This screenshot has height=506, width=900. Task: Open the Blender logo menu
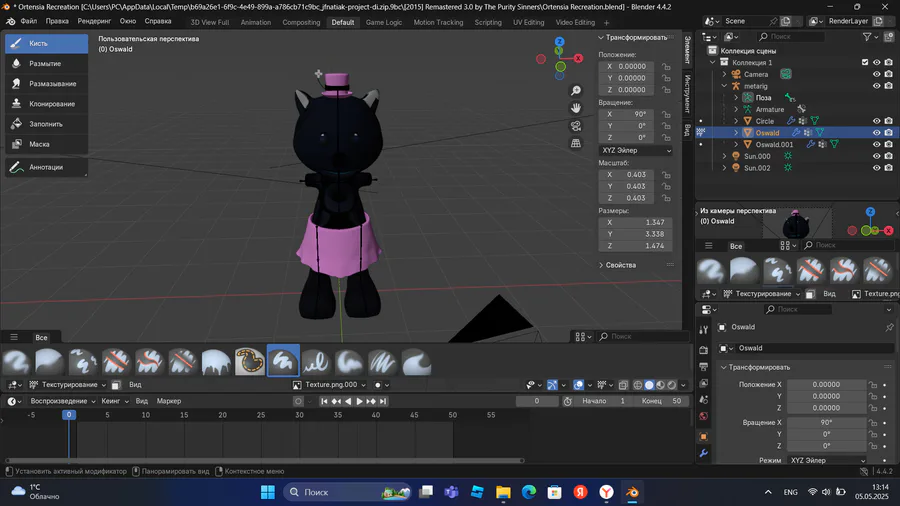[10, 21]
